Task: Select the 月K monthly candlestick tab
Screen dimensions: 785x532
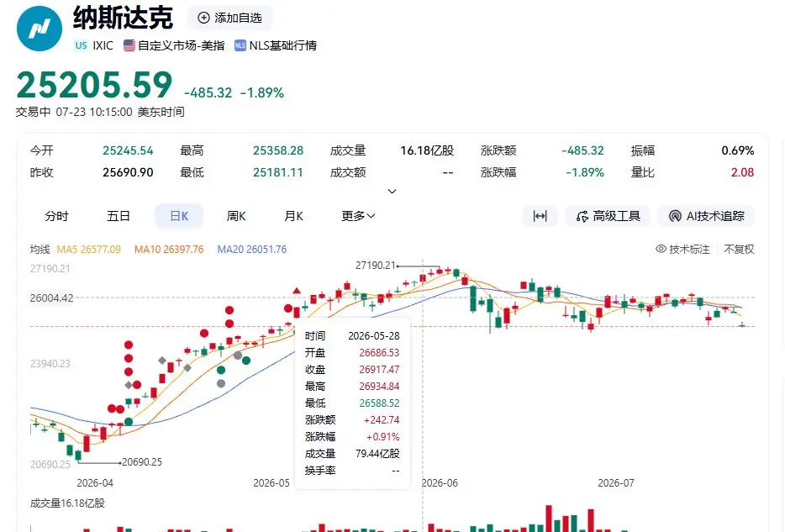Action: point(294,216)
